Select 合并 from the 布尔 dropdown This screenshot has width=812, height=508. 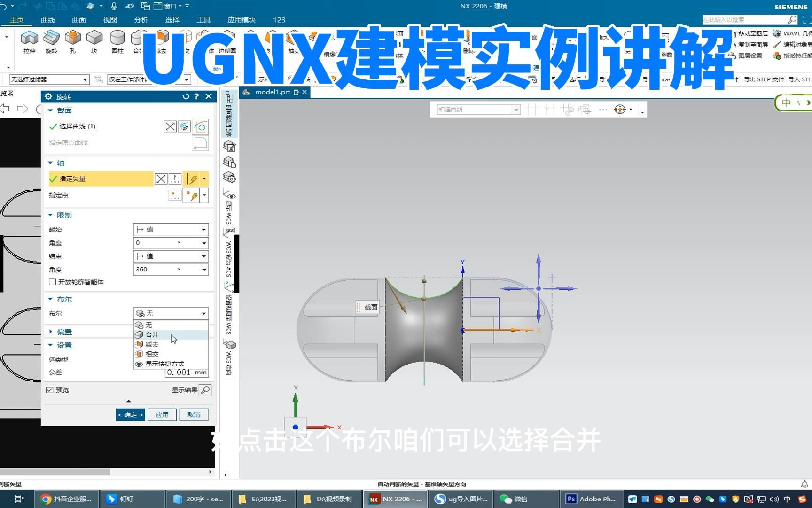pos(151,334)
